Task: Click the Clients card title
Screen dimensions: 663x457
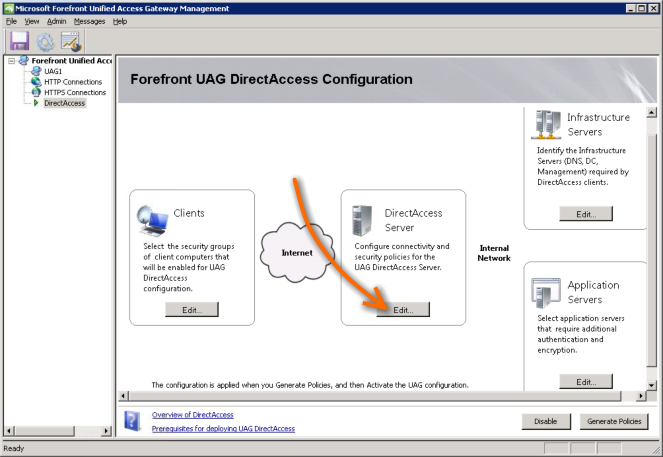Action: (x=189, y=213)
